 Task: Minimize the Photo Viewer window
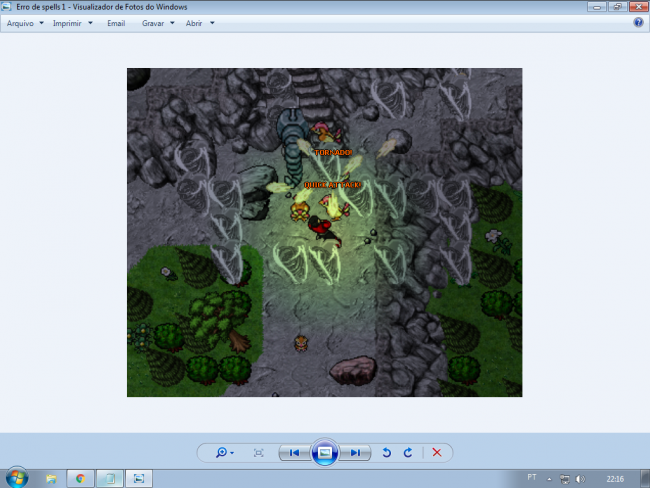pyautogui.click(x=597, y=7)
